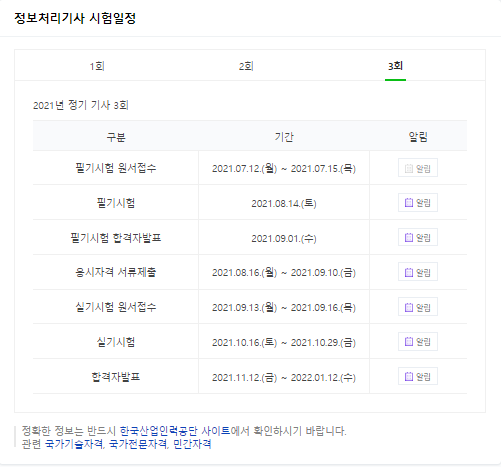501x467 pixels.
Task: Click the disabled 알림 button for 필기시험 원서접수
Action: pyautogui.click(x=418, y=168)
